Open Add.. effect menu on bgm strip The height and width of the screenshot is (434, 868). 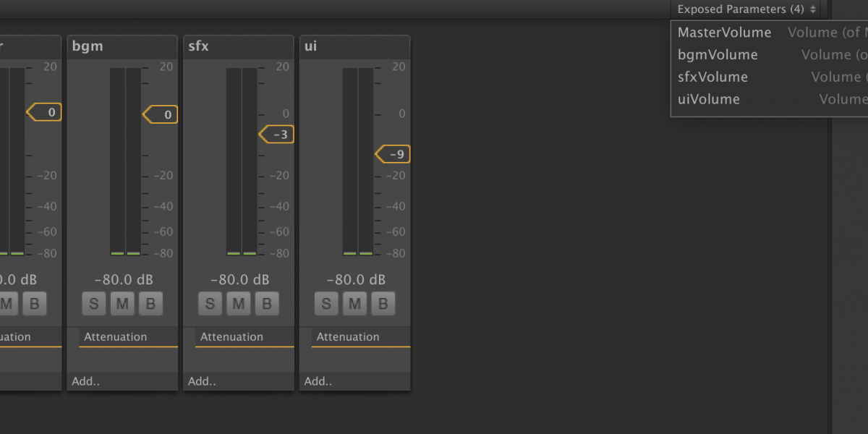pos(85,381)
